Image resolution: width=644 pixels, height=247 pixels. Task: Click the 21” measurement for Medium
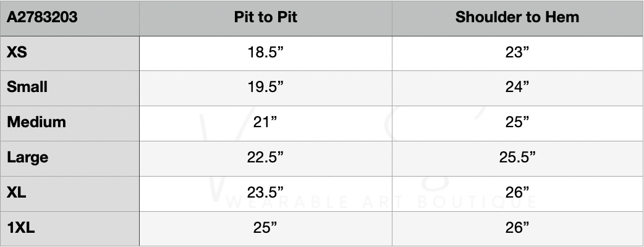(265, 122)
